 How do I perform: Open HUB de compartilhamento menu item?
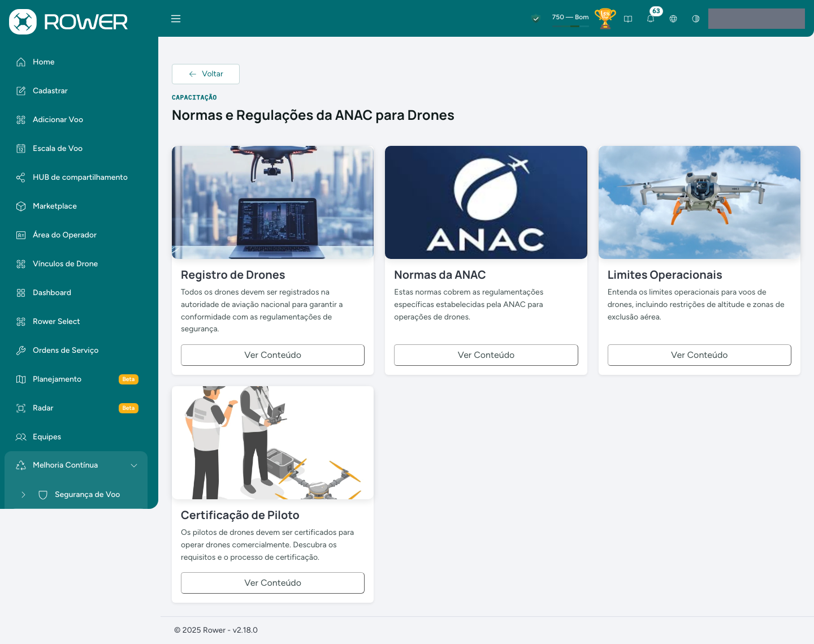coord(76,178)
